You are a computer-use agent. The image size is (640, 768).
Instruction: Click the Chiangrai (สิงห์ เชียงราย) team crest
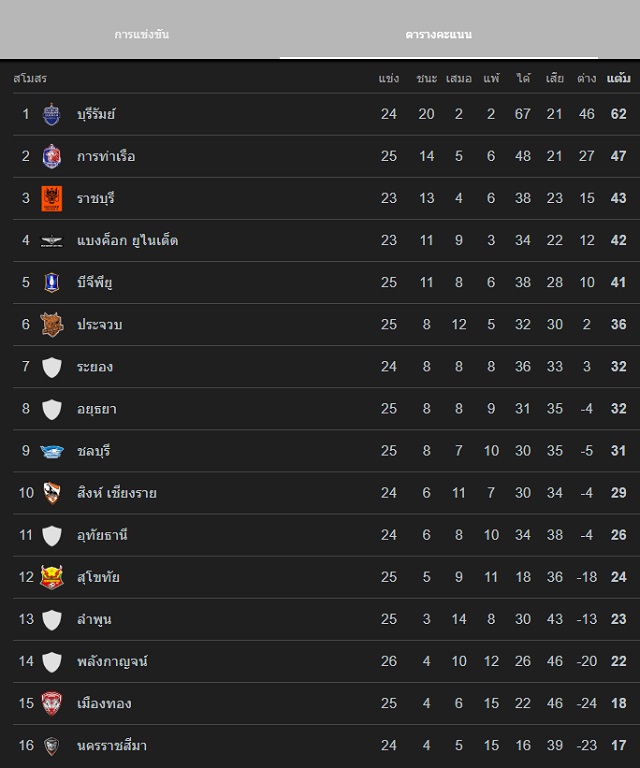tap(52, 493)
